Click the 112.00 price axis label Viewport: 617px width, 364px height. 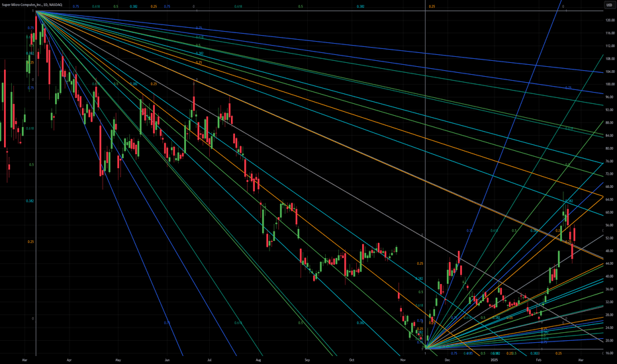coord(610,46)
